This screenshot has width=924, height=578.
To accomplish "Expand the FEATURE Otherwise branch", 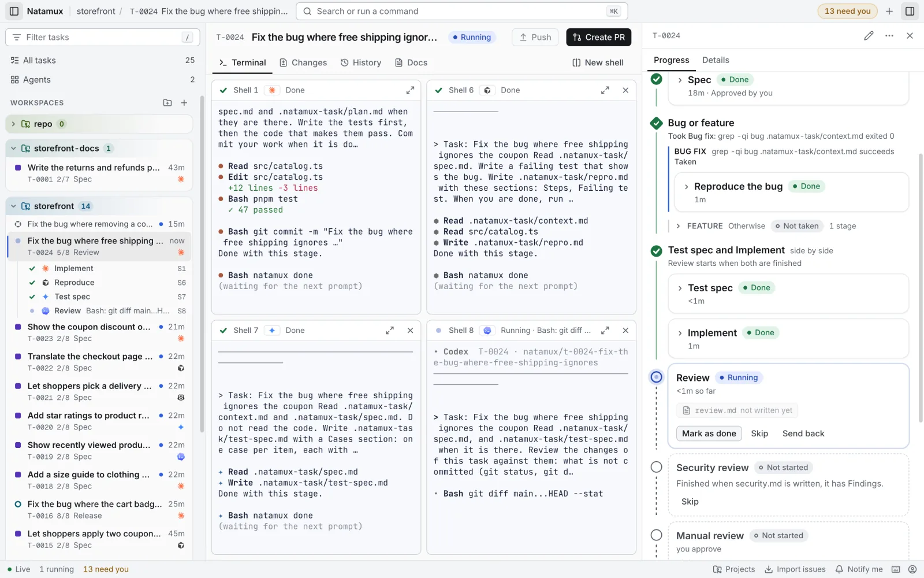I will tap(678, 226).
